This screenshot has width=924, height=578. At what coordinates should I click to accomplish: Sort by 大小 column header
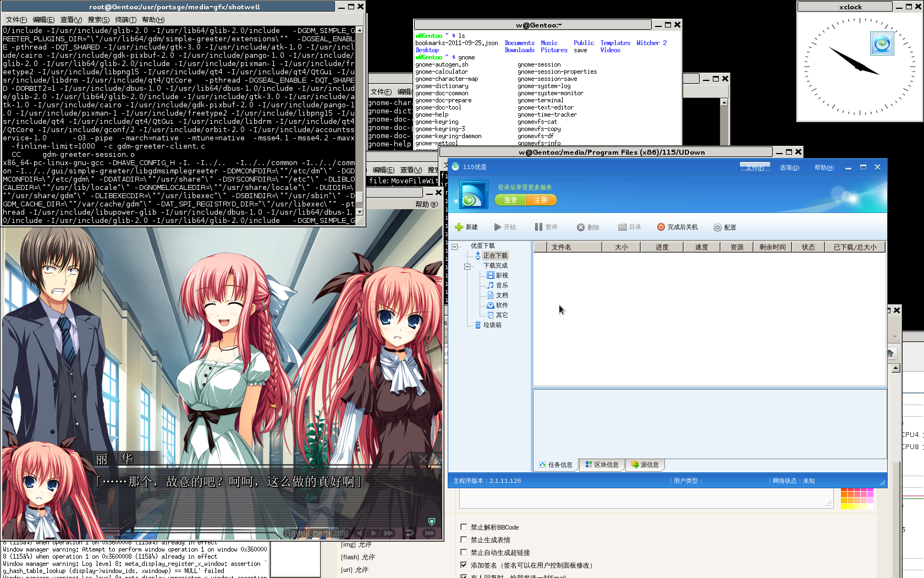(621, 247)
